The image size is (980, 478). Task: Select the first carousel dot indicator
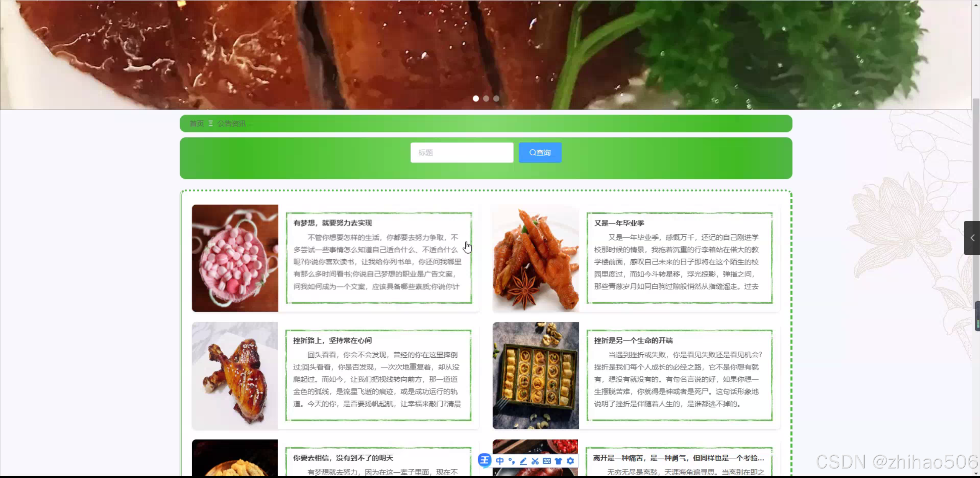476,98
